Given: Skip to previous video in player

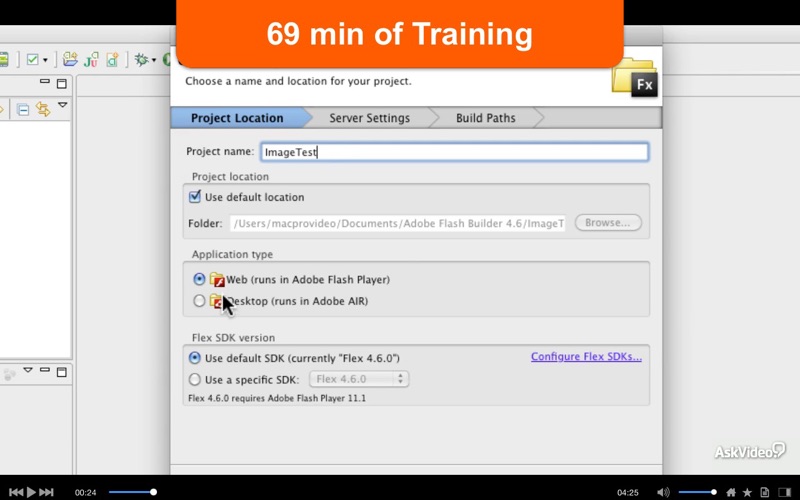Looking at the screenshot, I should pyautogui.click(x=16, y=492).
